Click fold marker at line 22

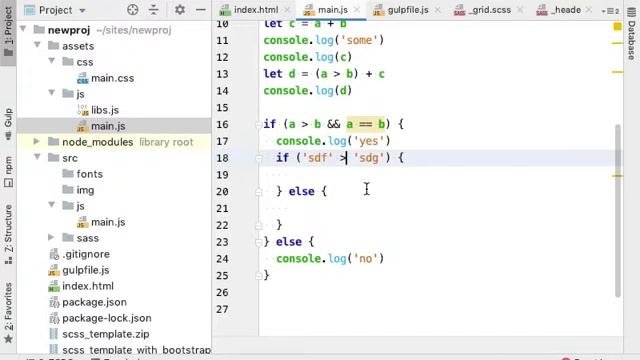258,225
